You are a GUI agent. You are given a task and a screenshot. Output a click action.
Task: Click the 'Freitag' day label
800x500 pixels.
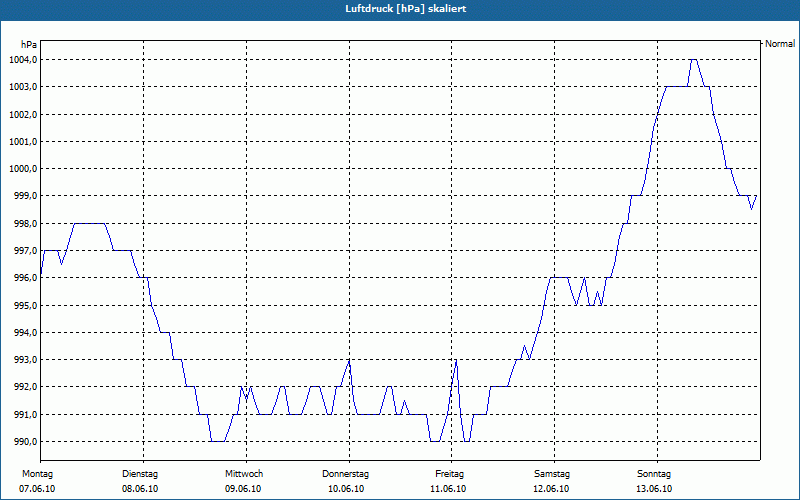(449, 474)
